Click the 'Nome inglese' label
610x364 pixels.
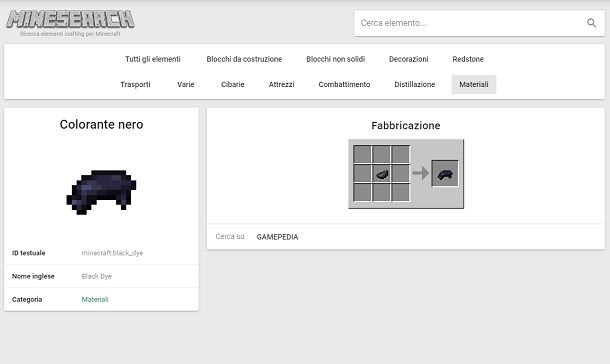(x=33, y=276)
